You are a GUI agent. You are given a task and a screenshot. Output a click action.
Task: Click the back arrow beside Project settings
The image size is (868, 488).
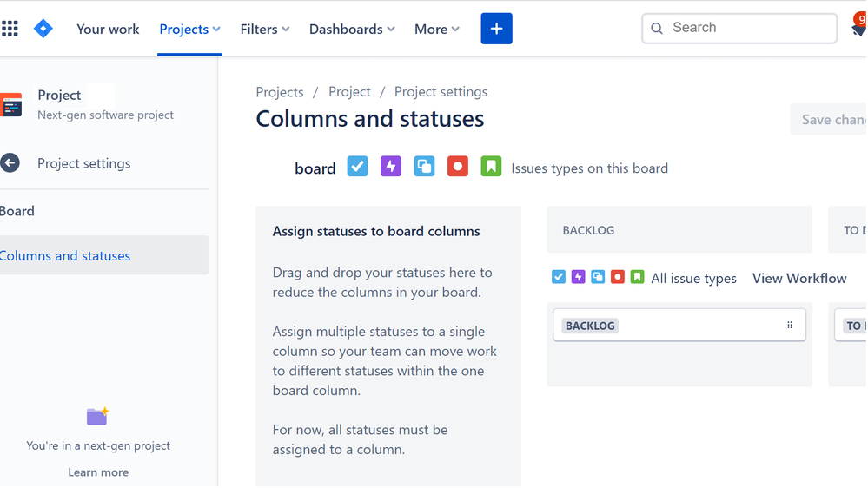tap(10, 163)
